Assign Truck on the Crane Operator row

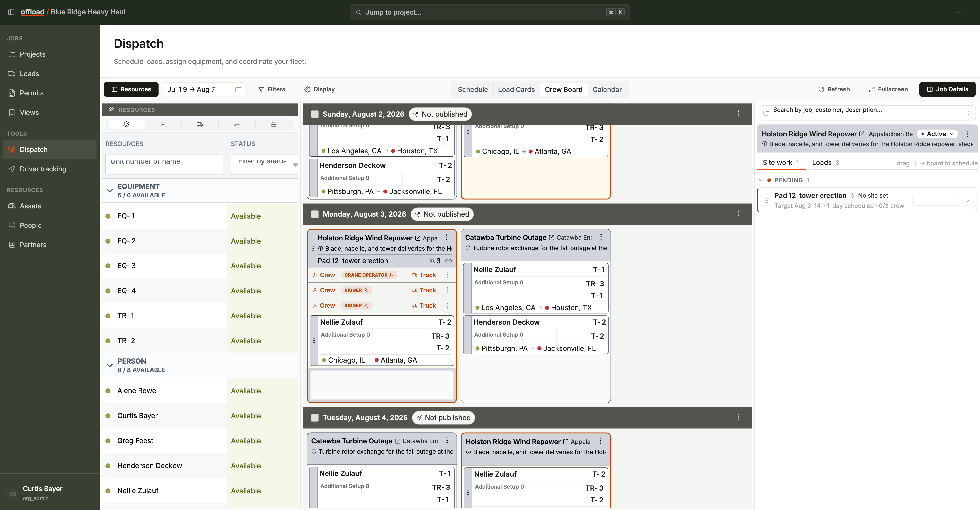click(424, 275)
